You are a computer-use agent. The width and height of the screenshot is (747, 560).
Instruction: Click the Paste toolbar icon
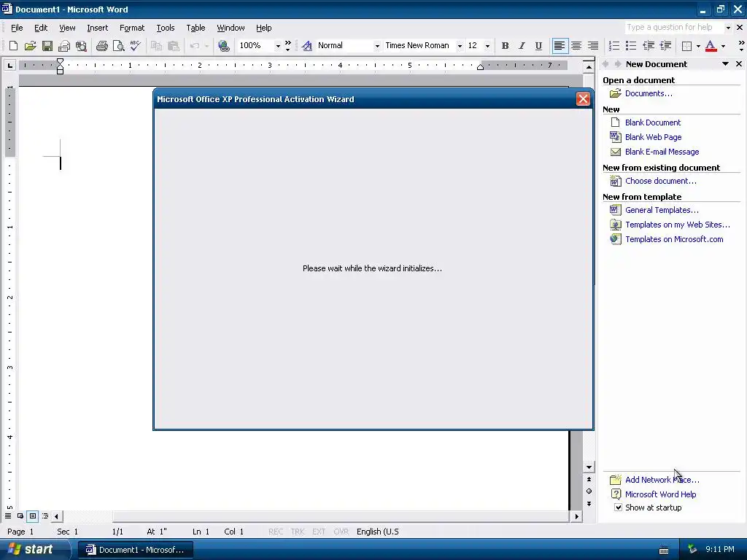point(174,46)
